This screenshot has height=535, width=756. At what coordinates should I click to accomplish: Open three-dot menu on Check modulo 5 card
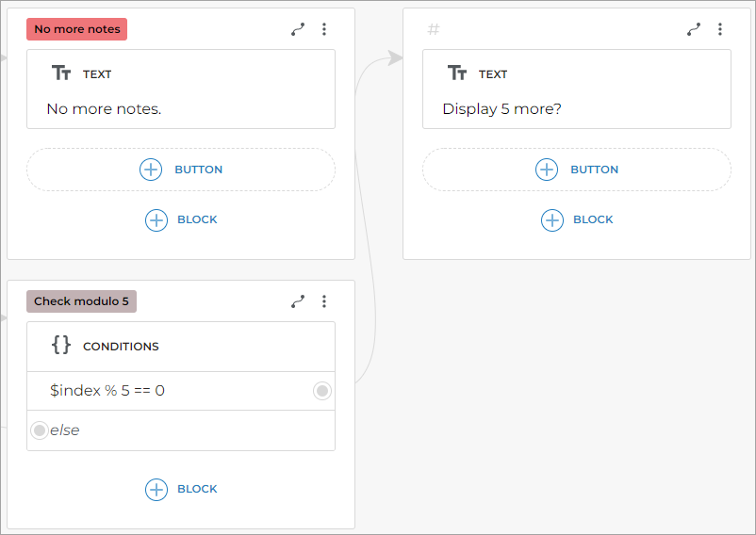pos(324,301)
